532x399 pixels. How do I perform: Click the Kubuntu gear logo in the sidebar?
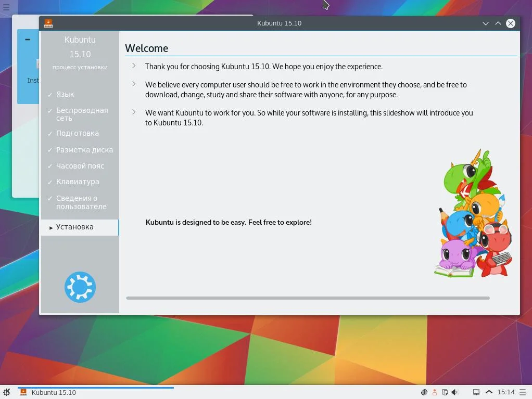pyautogui.click(x=80, y=287)
